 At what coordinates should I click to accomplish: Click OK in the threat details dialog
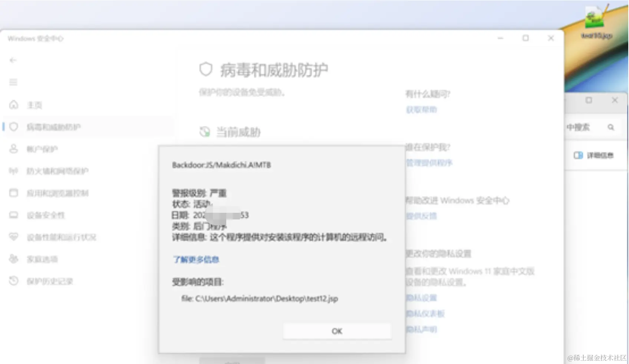point(337,331)
